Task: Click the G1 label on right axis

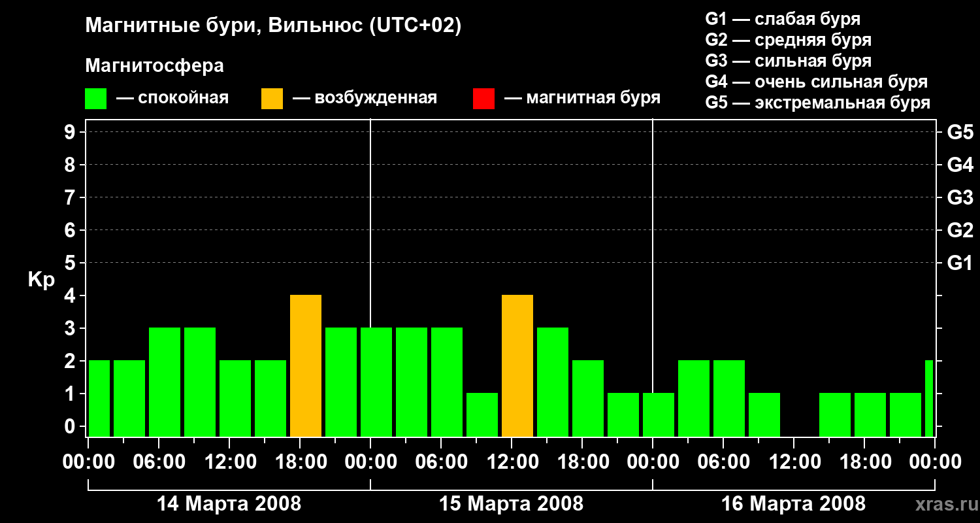Action: click(x=960, y=263)
